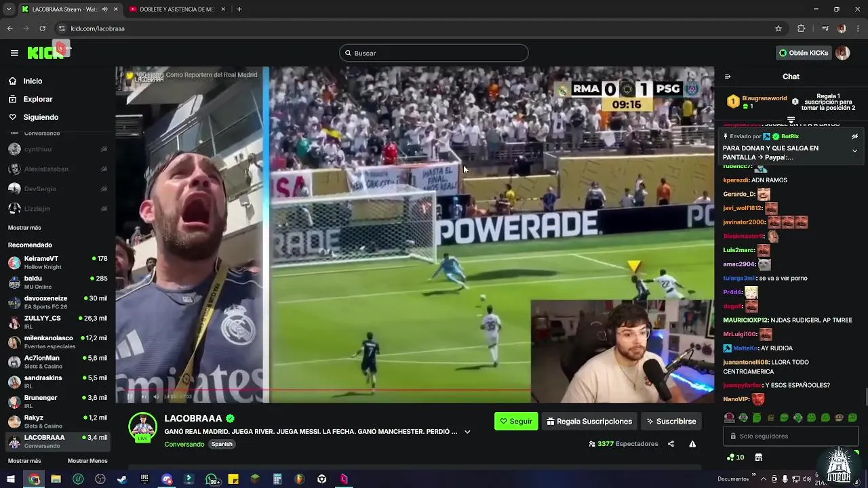Hide the pinned BotRix message

[x=854, y=136]
